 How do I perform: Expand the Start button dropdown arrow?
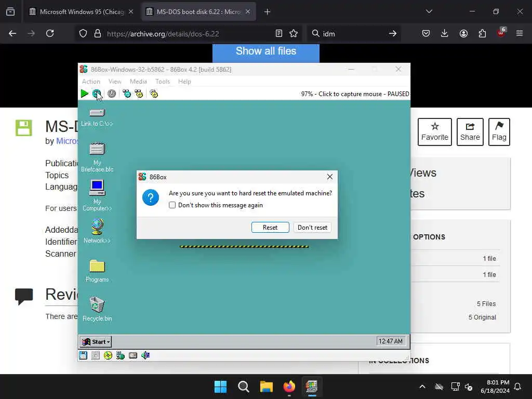click(108, 342)
